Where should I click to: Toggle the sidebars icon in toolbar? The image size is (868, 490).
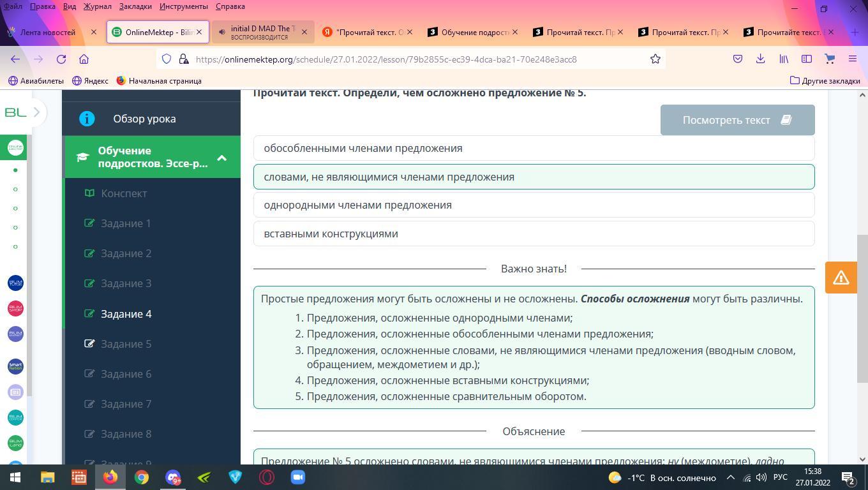pyautogui.click(x=807, y=59)
